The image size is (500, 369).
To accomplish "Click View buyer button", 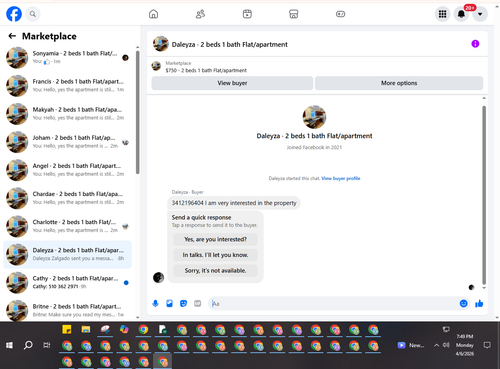I will [232, 83].
